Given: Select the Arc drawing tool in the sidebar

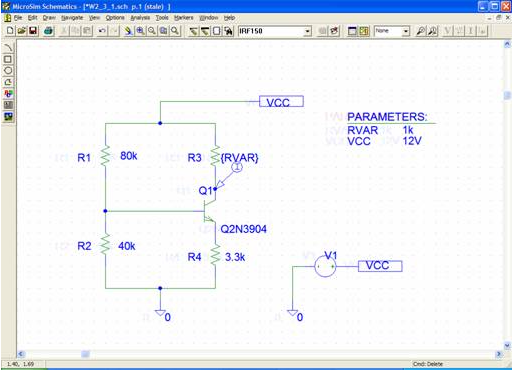Looking at the screenshot, I should click(x=8, y=48).
